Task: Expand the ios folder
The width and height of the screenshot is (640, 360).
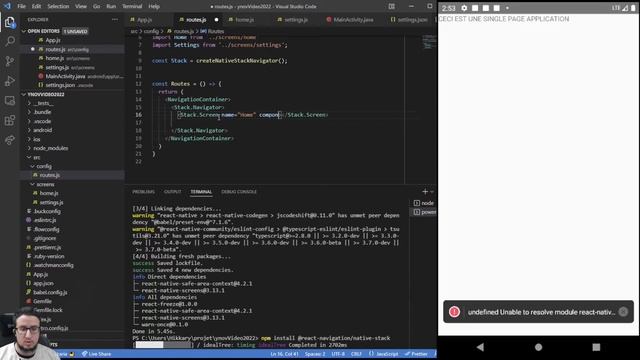Action: pos(37,139)
